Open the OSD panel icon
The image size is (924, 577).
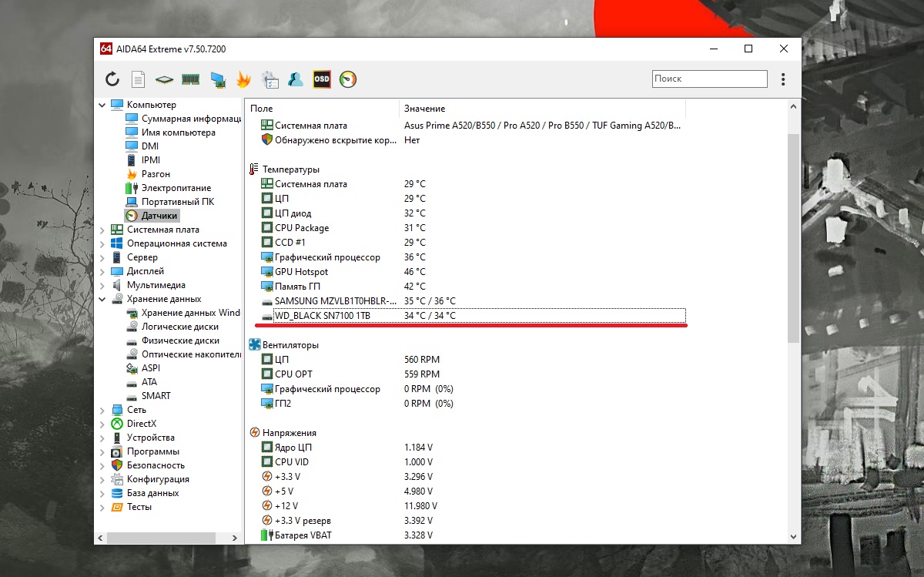pyautogui.click(x=322, y=79)
